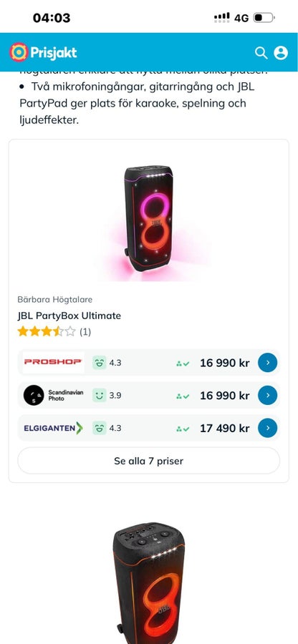Image resolution: width=298 pixels, height=644 pixels.
Task: Open Elgiganten offer arrow button
Action: point(268,428)
